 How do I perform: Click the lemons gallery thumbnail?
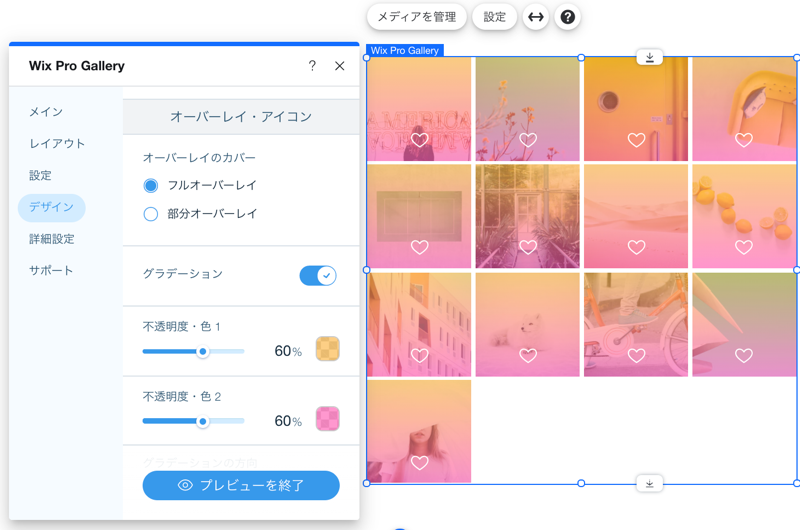744,216
